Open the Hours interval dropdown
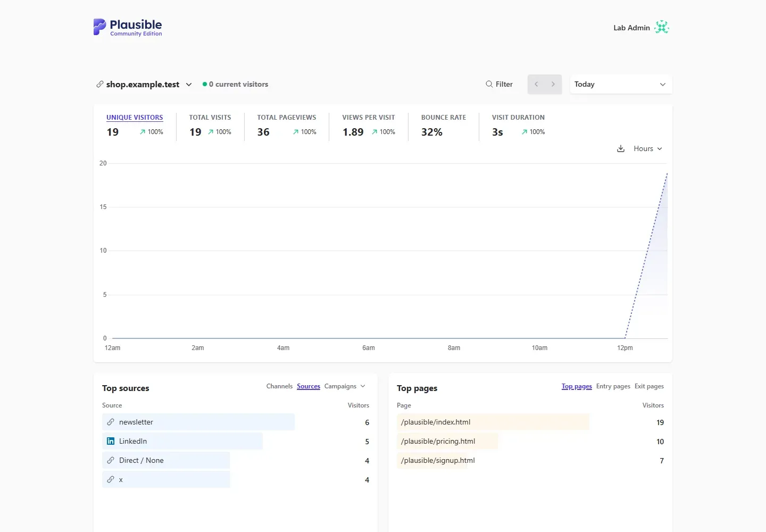Viewport: 766px width, 532px height. [648, 149]
